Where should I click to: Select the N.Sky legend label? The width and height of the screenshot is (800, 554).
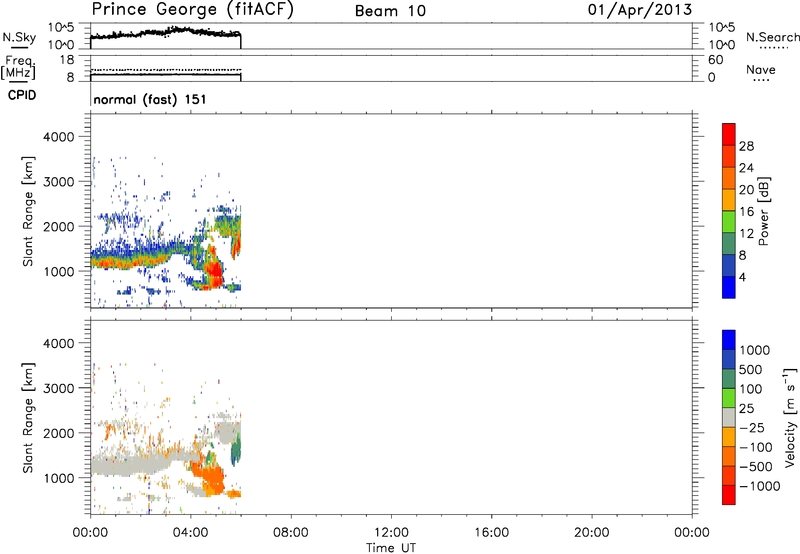coord(19,37)
